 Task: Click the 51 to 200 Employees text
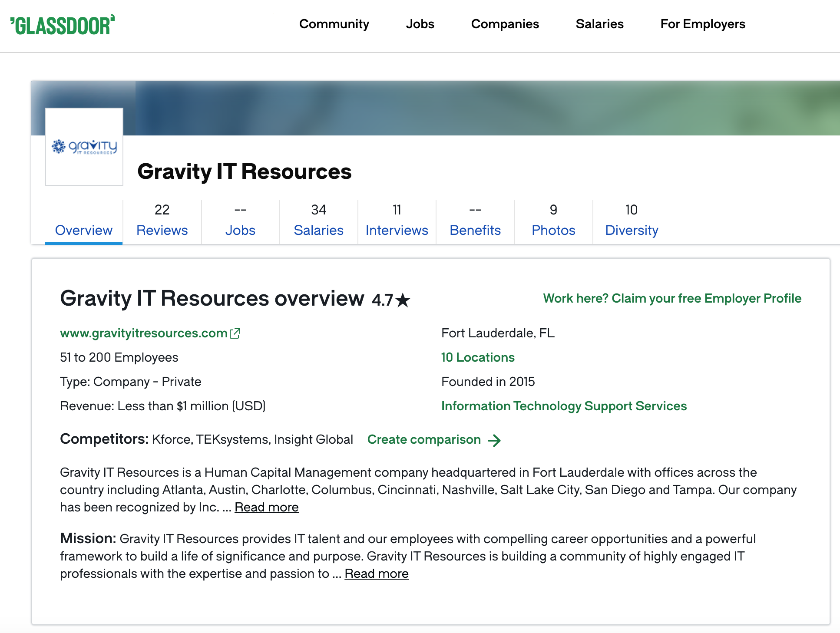tap(119, 357)
